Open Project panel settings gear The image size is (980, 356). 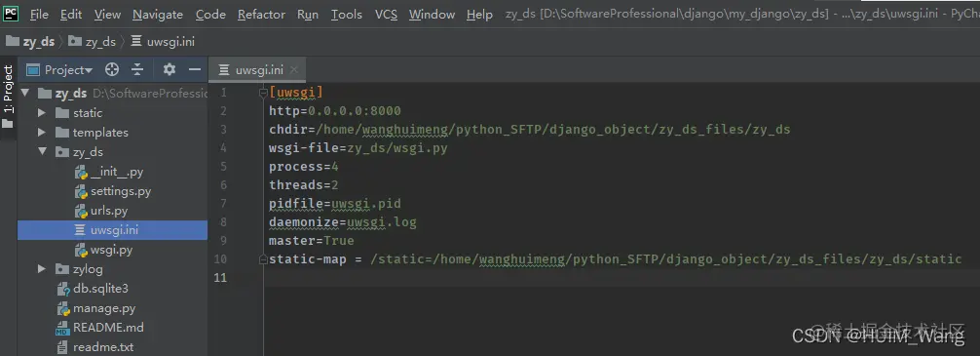[170, 69]
